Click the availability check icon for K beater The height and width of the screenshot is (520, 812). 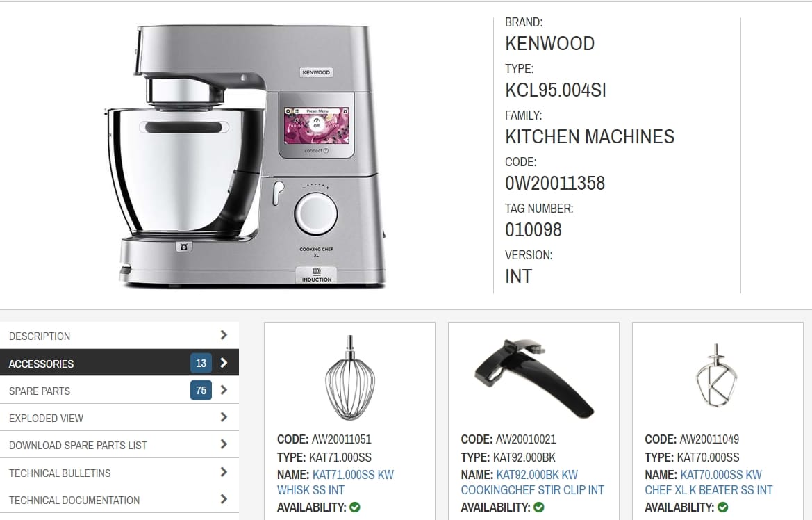pyautogui.click(x=722, y=507)
